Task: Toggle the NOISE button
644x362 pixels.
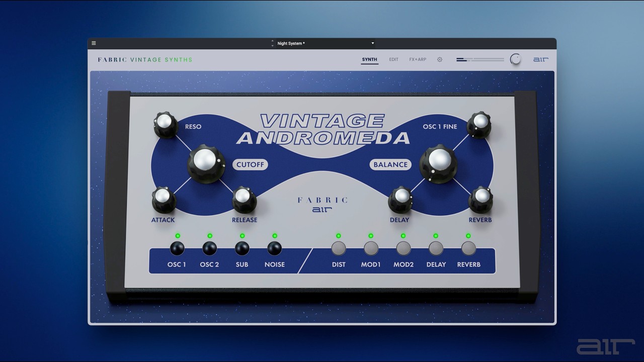Action: click(274, 248)
